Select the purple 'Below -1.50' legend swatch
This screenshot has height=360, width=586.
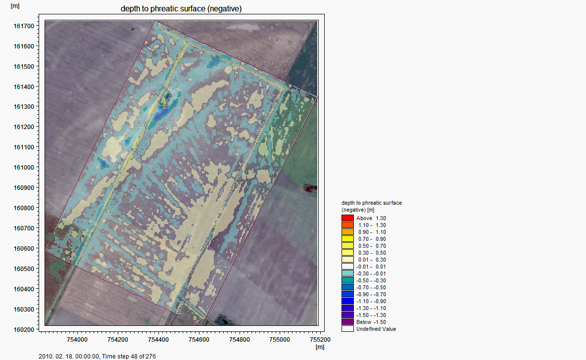347,322
